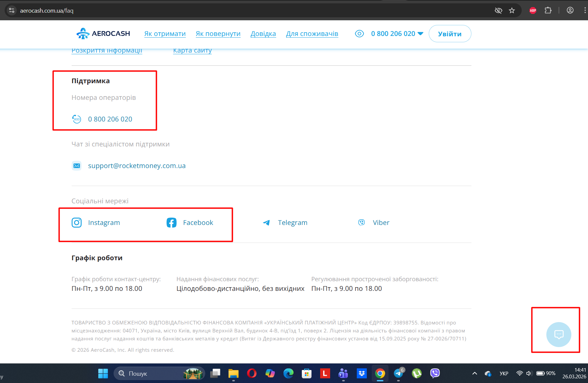The image size is (588, 383).
Task: Open the Як отримати menu item
Action: tap(165, 34)
